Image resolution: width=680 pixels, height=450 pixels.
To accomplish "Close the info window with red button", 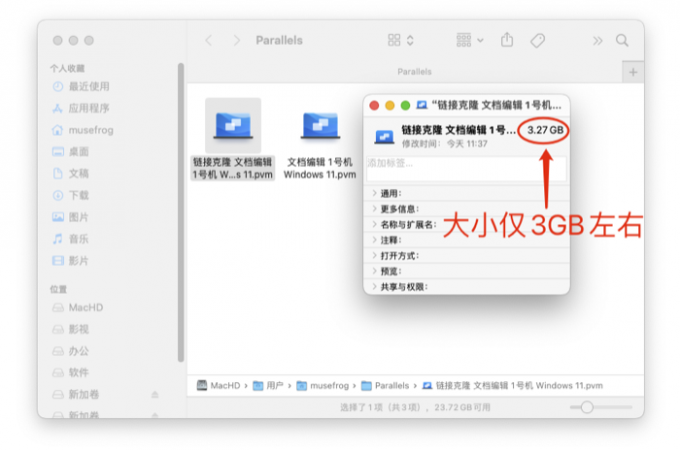I will click(x=374, y=105).
